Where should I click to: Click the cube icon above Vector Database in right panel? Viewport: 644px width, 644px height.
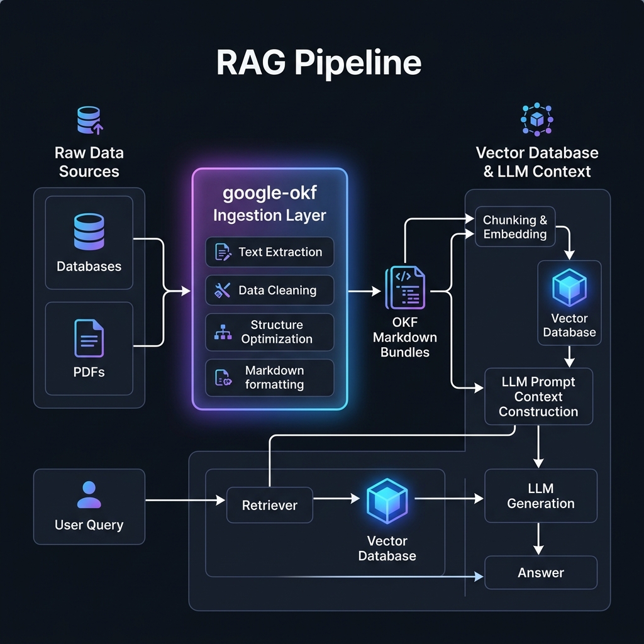(x=569, y=287)
